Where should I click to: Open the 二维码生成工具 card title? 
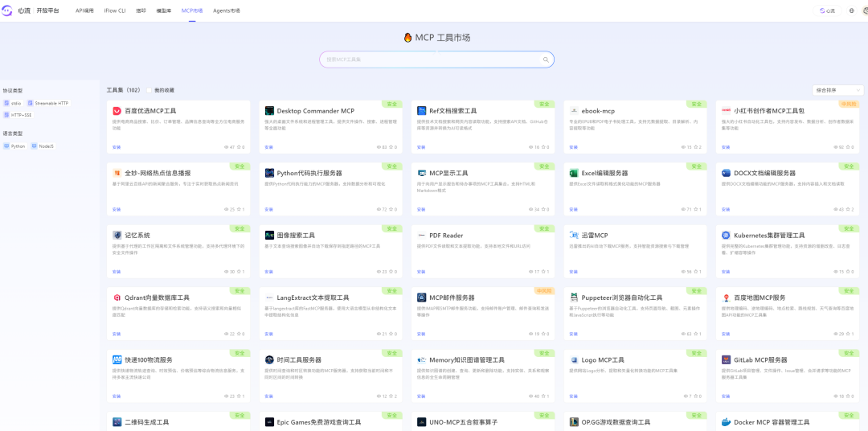147,422
